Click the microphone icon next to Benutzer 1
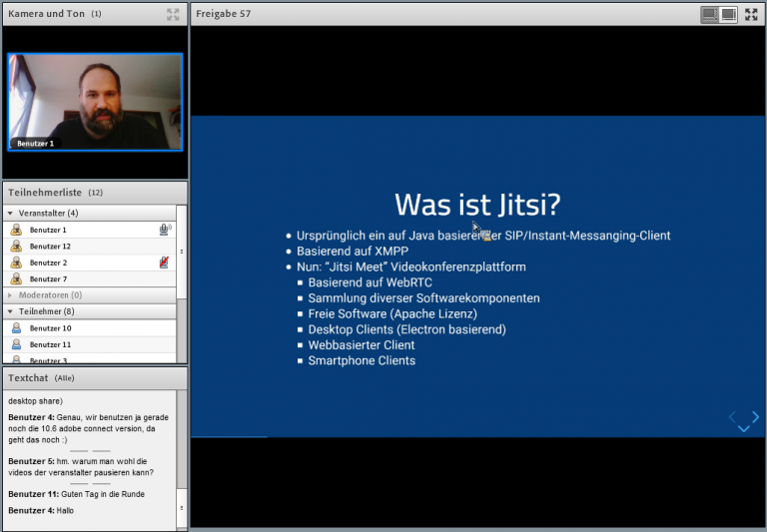Viewport: 767px width, 532px height. click(x=165, y=230)
